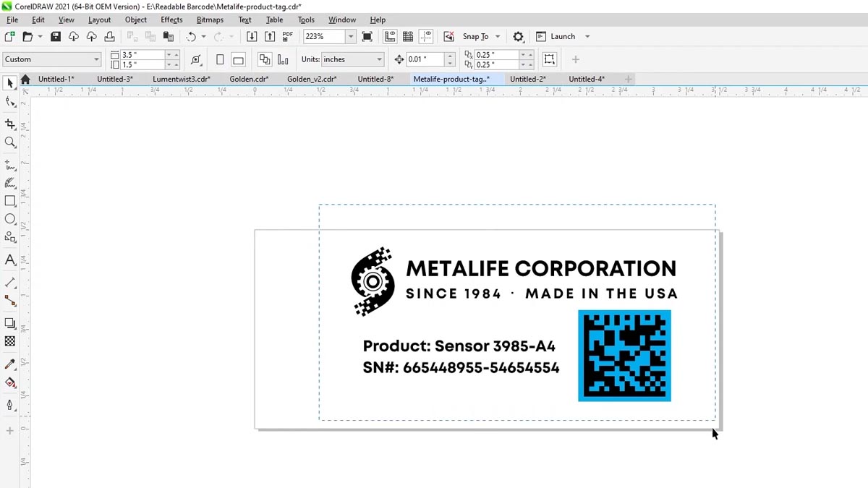The width and height of the screenshot is (868, 488).
Task: Select the Rectangle tool
Action: [x=10, y=201]
